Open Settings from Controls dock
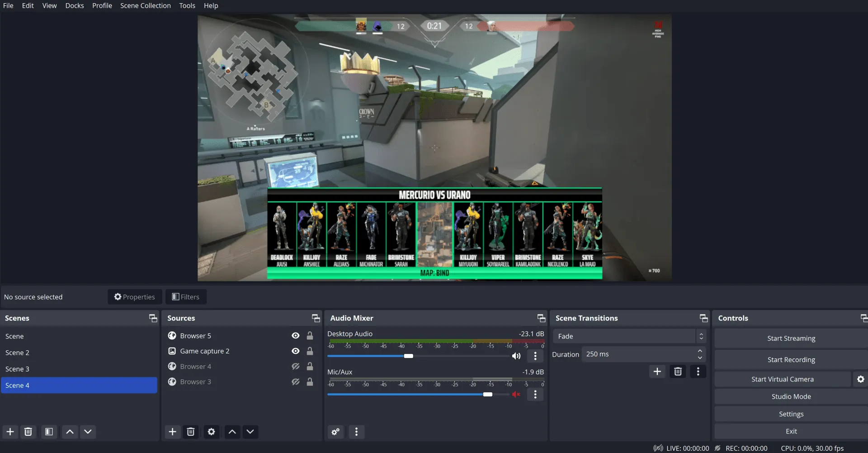Viewport: 868px width, 453px height. (791, 414)
